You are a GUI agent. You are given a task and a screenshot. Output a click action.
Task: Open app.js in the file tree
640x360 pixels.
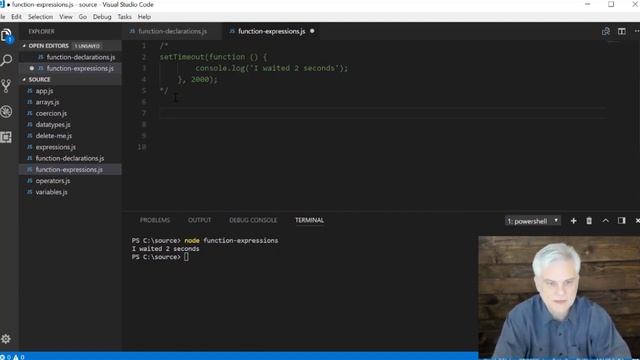(x=70, y=91)
